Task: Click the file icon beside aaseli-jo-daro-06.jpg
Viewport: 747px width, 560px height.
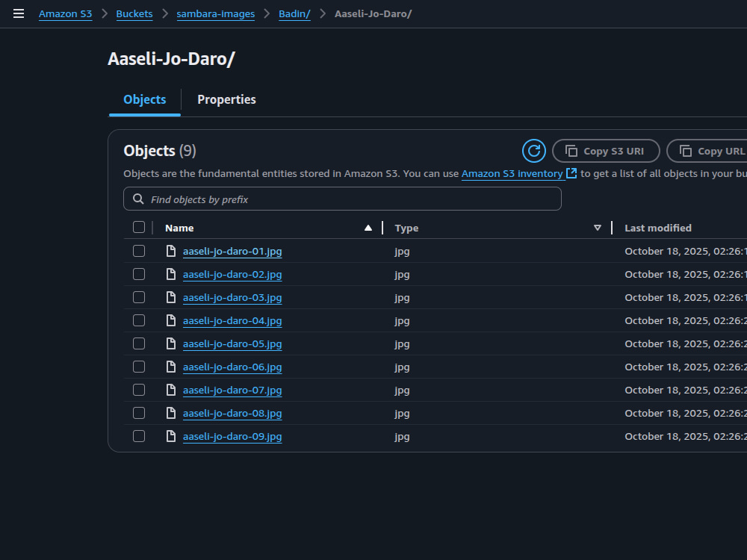Action: click(170, 367)
